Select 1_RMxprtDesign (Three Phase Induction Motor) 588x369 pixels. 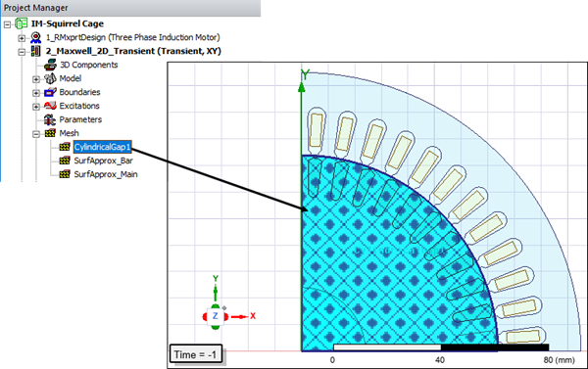tap(132, 37)
